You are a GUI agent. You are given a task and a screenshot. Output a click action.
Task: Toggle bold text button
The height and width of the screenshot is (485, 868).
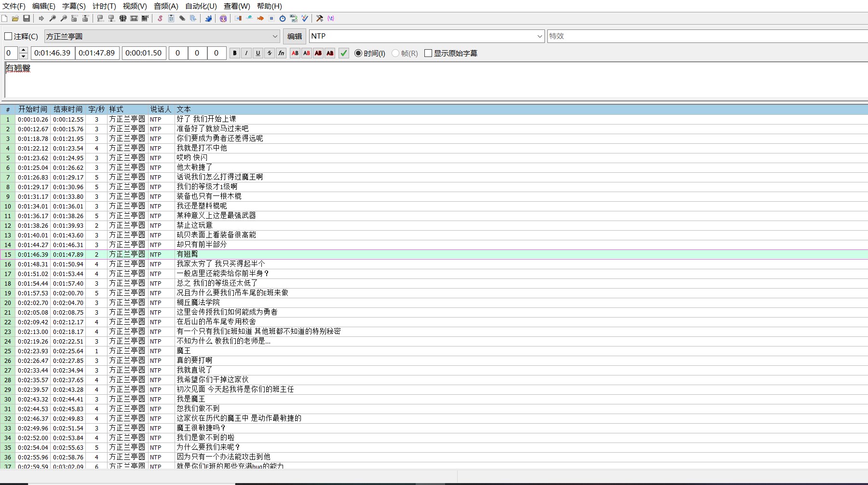pos(235,53)
